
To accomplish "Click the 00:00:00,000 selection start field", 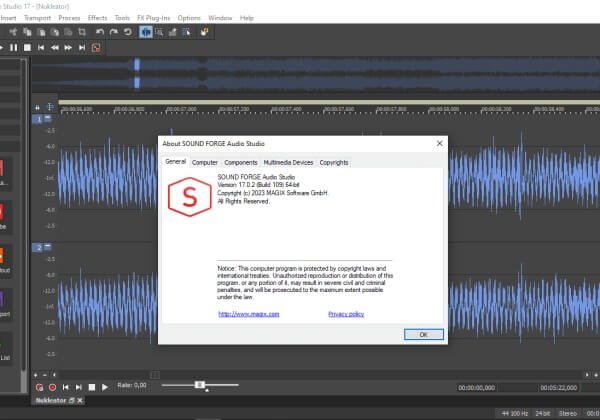I will tap(477, 388).
